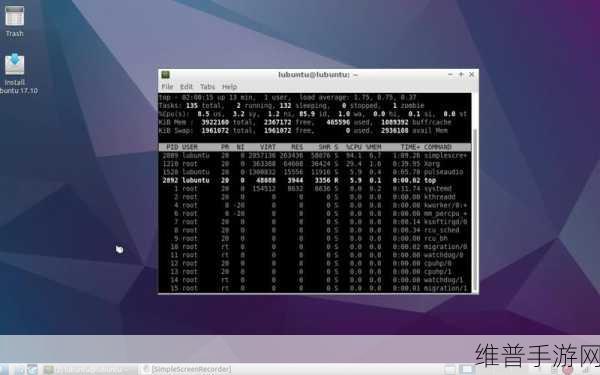Select the migration/0 process row
The width and height of the screenshot is (600, 375).
tap(315, 247)
